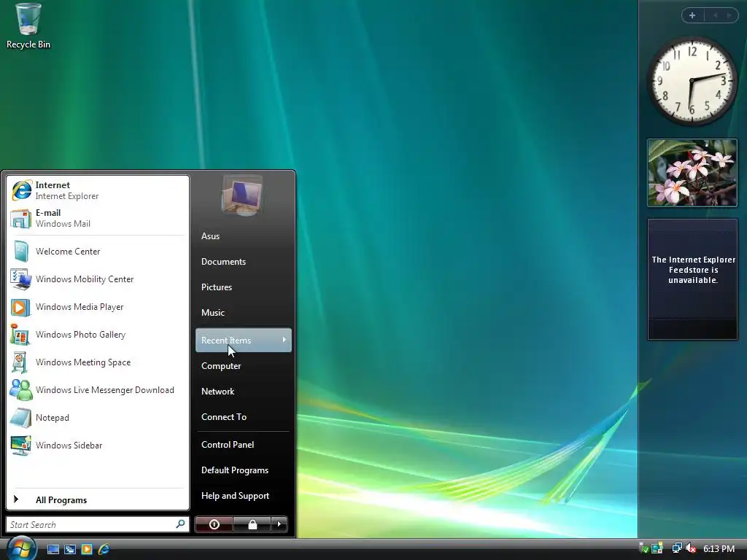Click the Windows Sidebar tray icon
The image size is (747, 560).
(657, 548)
